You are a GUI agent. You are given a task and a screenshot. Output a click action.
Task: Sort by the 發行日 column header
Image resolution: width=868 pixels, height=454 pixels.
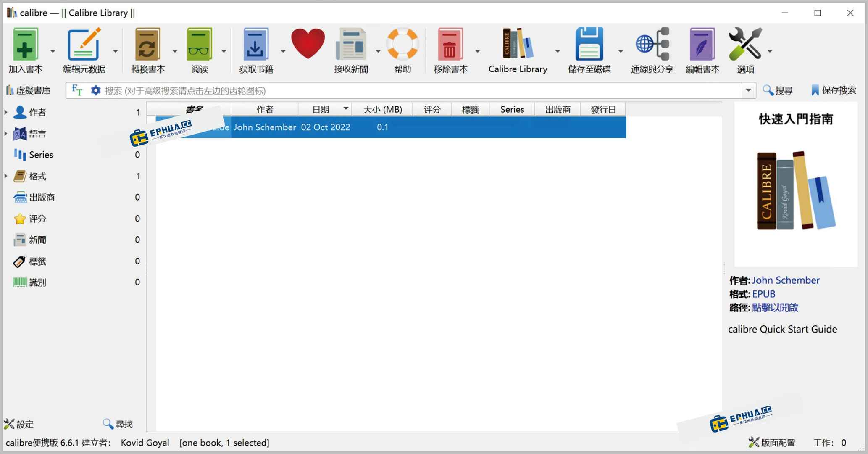[603, 109]
